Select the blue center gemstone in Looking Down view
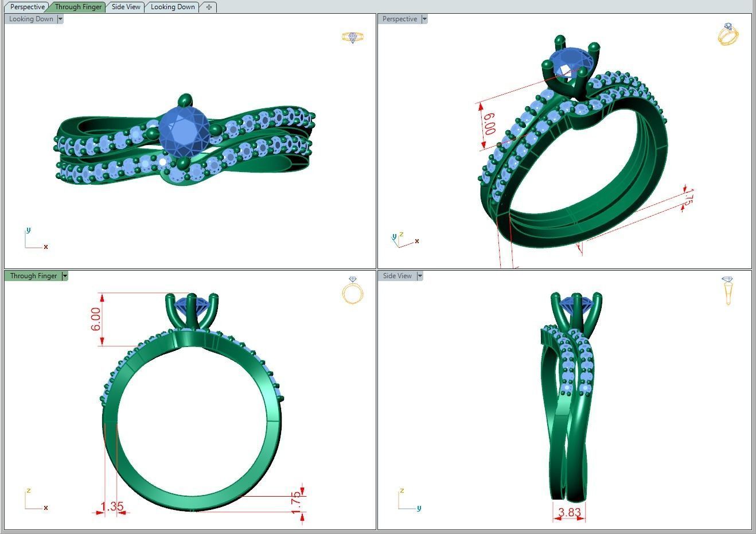The width and height of the screenshot is (756, 534). pos(184,132)
